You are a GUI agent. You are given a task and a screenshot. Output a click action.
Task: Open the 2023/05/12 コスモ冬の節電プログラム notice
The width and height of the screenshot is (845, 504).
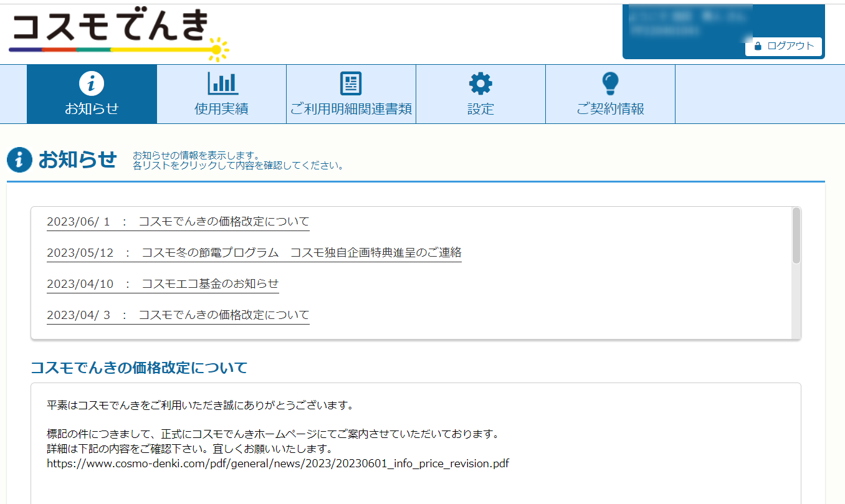pos(254,252)
